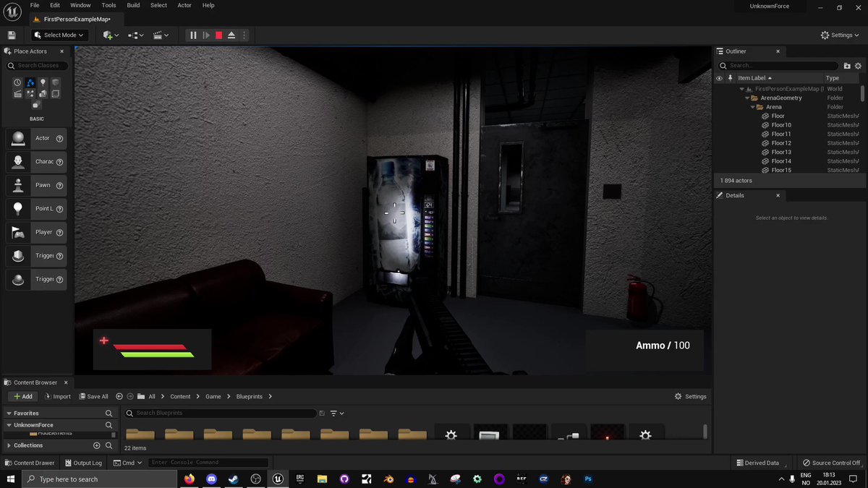Toggle the visibility eye column in the Outliner
The height and width of the screenshot is (488, 868).
coord(718,77)
